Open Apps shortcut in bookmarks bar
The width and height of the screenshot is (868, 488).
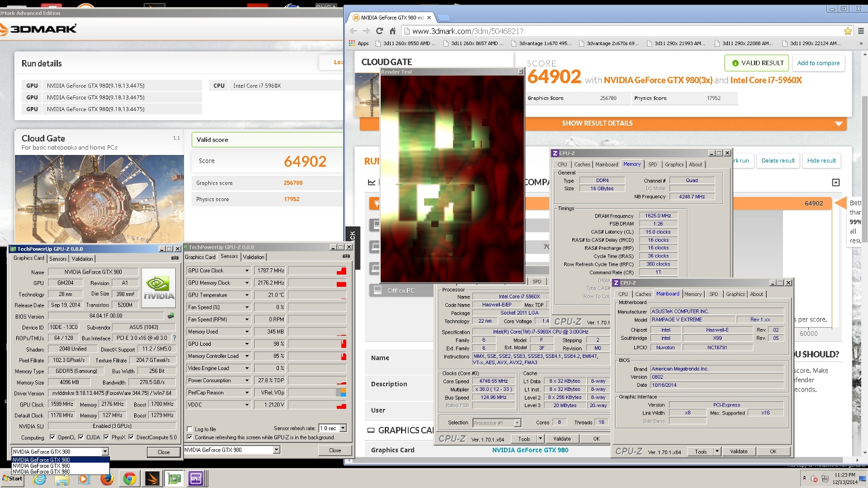pos(359,43)
